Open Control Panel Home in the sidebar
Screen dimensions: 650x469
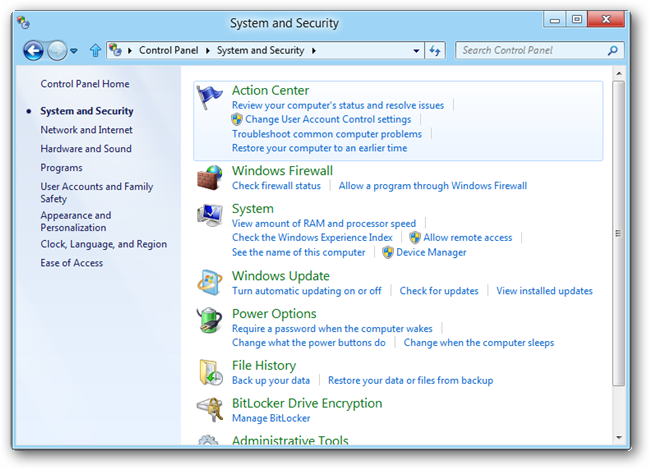(85, 84)
